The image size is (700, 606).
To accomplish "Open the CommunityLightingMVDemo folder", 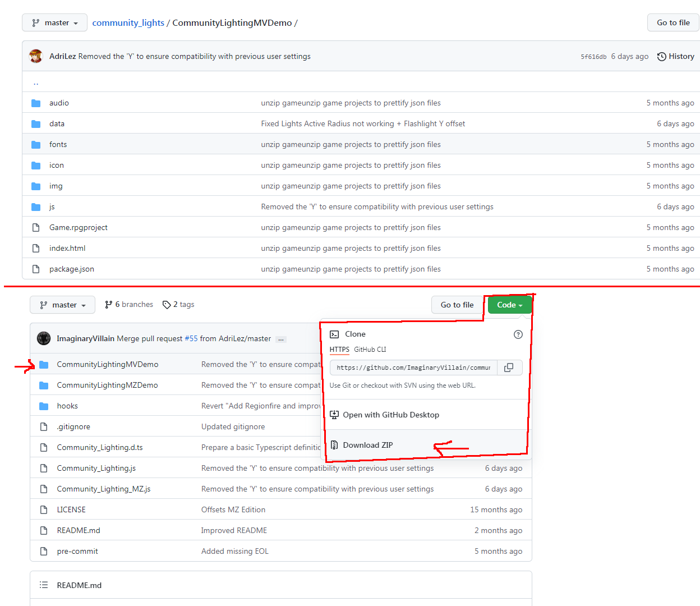I will click(107, 364).
